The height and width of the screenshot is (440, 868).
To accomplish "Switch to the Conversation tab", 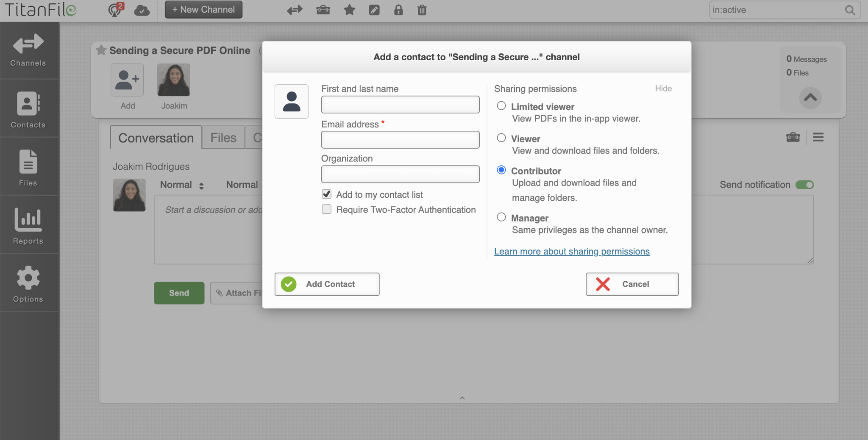I will 155,138.
